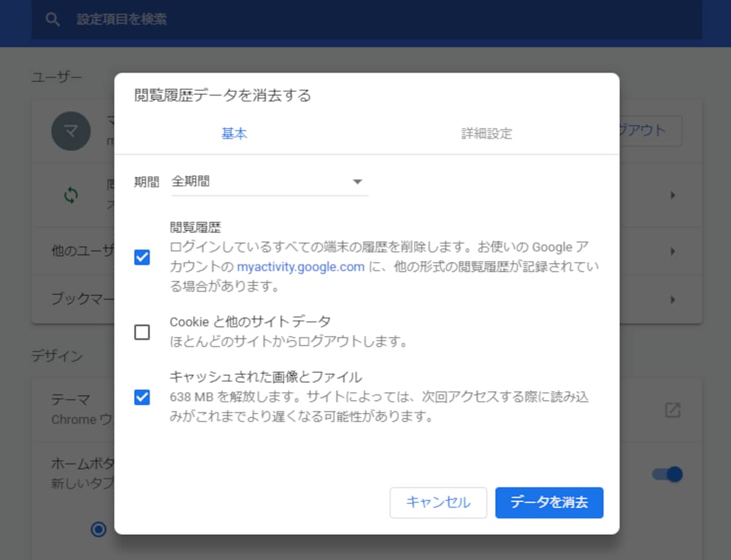Screen dimensions: 731x560
Task: Click the キャンセル button
Action: pyautogui.click(x=439, y=503)
